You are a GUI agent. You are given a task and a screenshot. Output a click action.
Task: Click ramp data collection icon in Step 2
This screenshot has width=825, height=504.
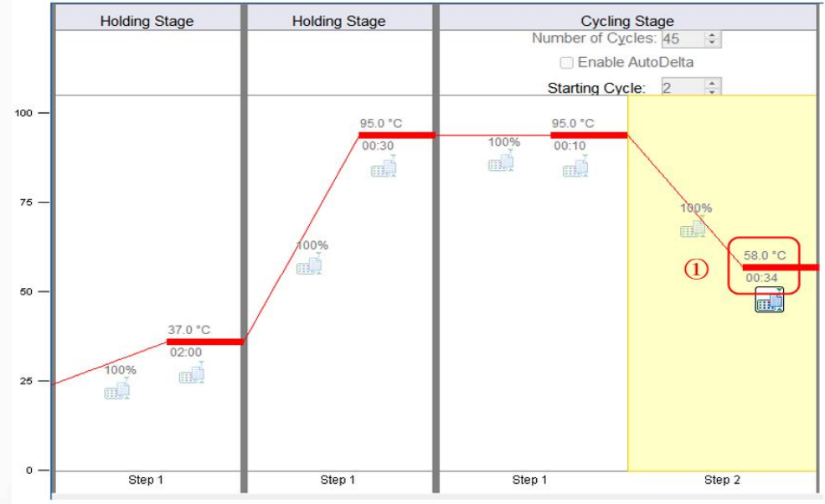click(x=693, y=227)
